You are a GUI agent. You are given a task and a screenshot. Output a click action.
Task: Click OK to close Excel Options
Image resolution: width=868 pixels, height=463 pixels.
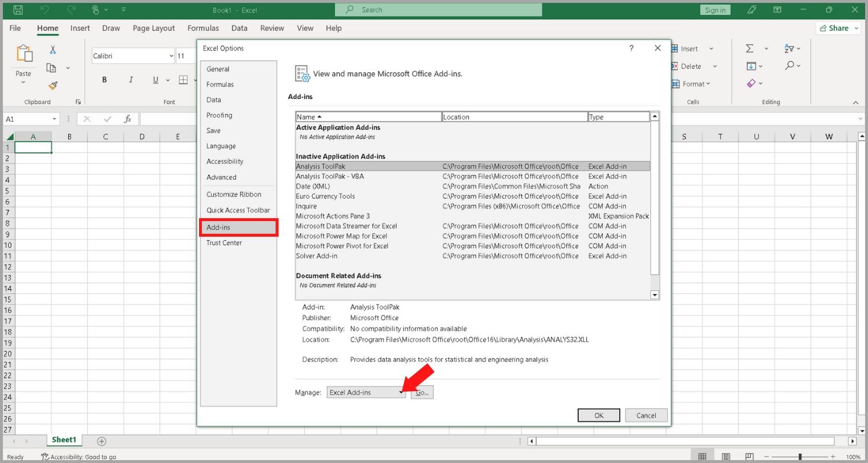tap(598, 415)
